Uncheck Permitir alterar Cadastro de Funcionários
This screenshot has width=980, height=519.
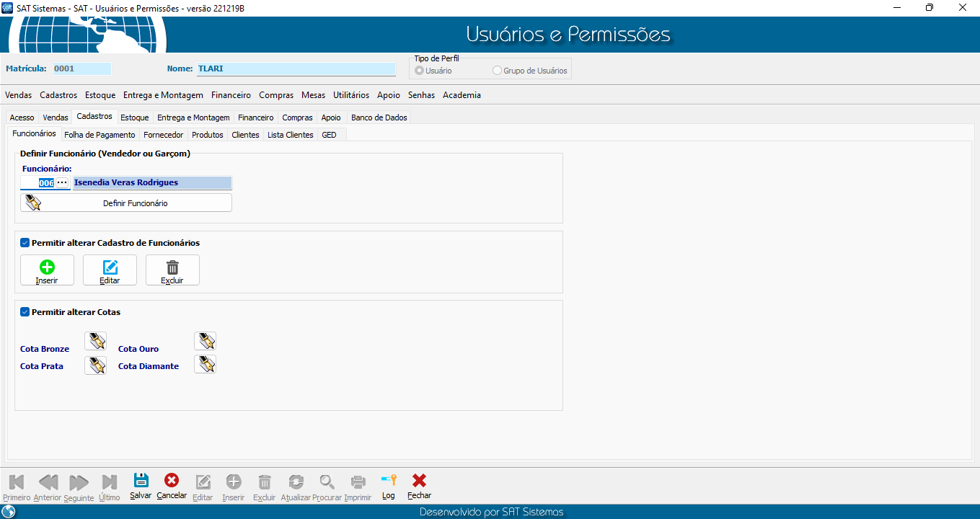pyautogui.click(x=25, y=243)
